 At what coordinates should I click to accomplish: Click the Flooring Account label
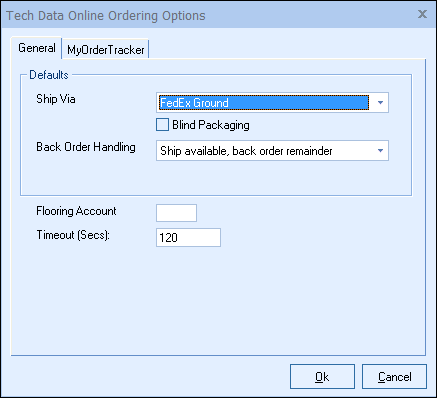point(76,211)
